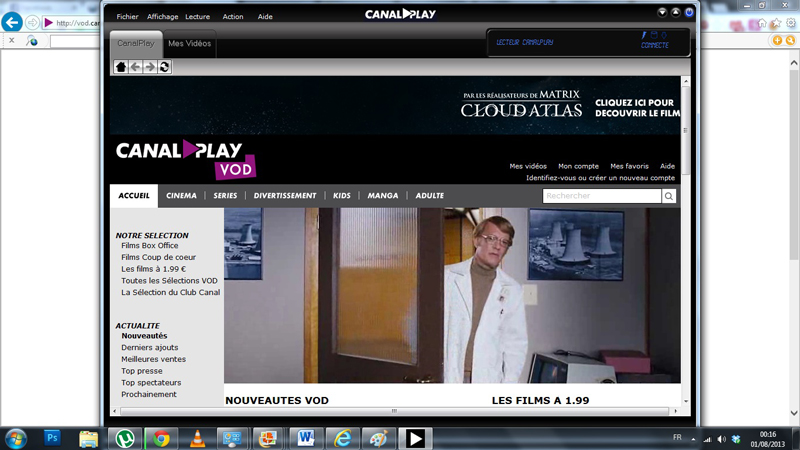Click the Aide link near Mes favoris

667,166
